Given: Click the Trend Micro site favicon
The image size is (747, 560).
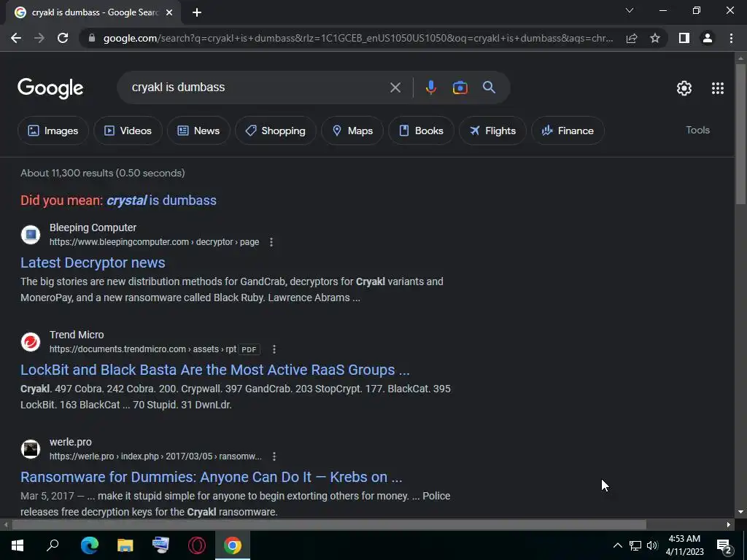Looking at the screenshot, I should click(31, 342).
